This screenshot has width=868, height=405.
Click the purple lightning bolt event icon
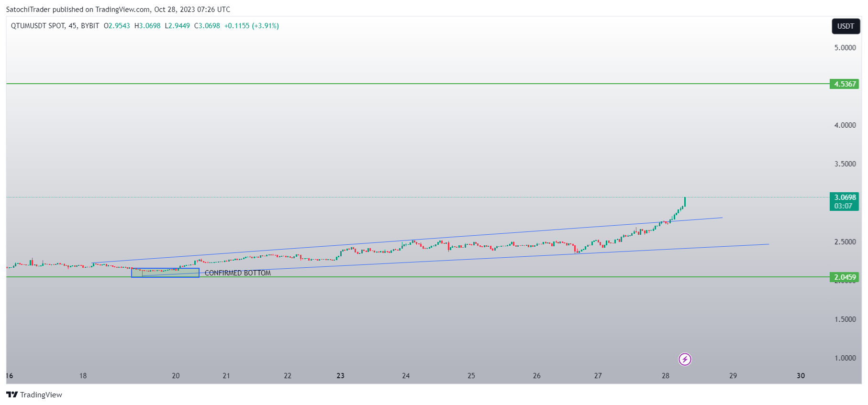685,359
